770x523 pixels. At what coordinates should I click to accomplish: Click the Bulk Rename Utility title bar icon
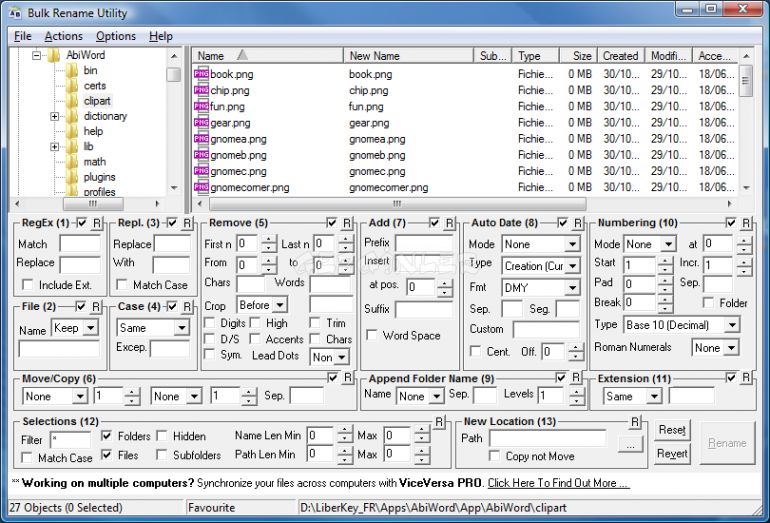[15, 13]
